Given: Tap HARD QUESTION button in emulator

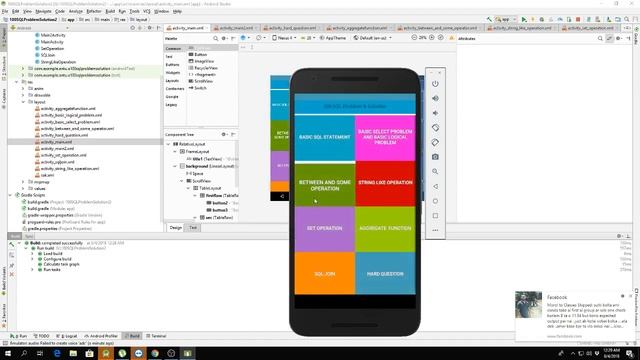Looking at the screenshot, I should 385,273.
